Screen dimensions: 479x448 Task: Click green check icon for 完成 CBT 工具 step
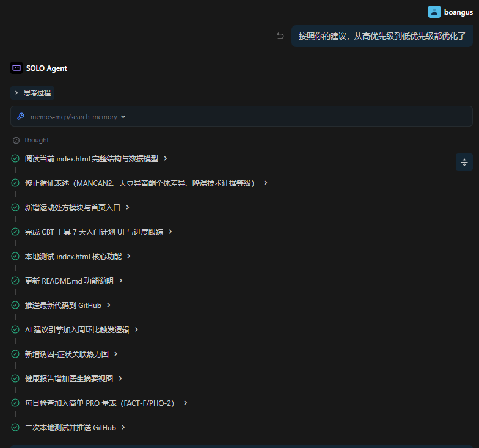coord(15,232)
